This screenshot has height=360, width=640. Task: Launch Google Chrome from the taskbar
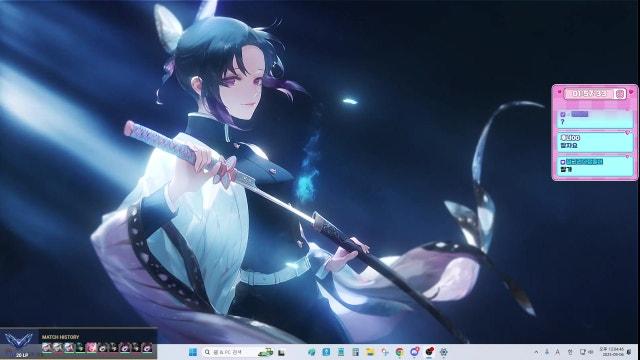click(400, 352)
